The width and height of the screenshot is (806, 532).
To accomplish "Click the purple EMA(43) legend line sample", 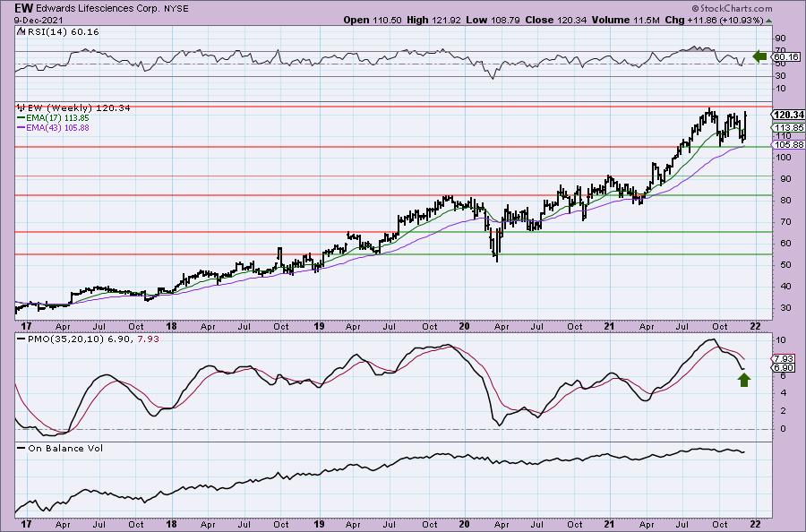I will [x=21, y=127].
